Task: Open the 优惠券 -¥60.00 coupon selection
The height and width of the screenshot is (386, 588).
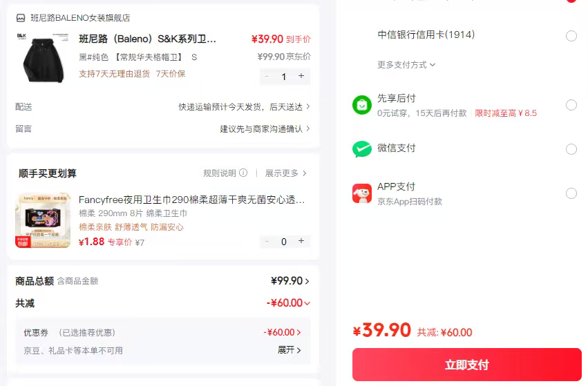Action: (x=282, y=332)
